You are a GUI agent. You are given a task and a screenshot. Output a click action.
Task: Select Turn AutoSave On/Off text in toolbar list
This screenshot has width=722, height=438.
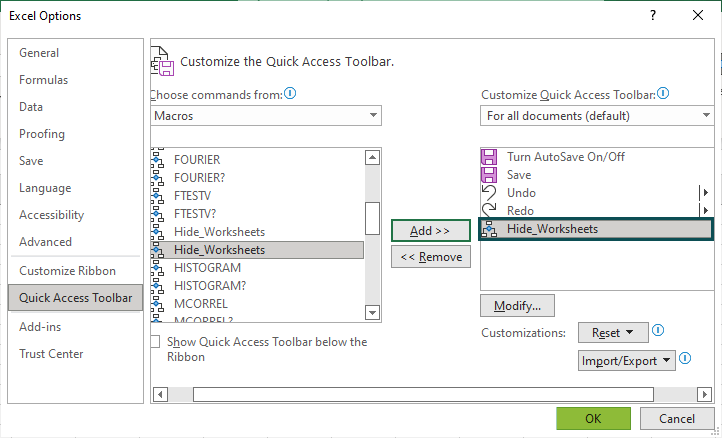(566, 157)
